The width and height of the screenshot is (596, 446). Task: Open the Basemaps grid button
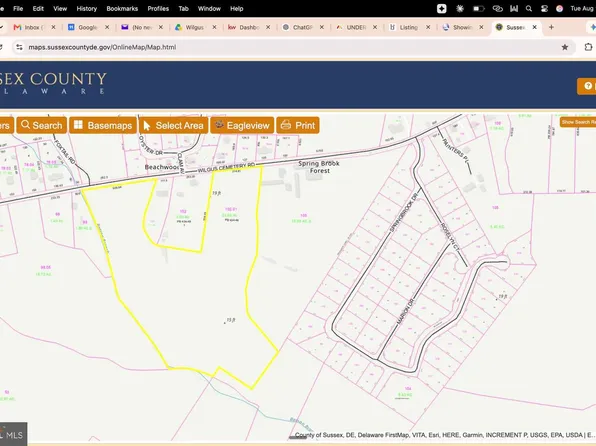click(103, 125)
